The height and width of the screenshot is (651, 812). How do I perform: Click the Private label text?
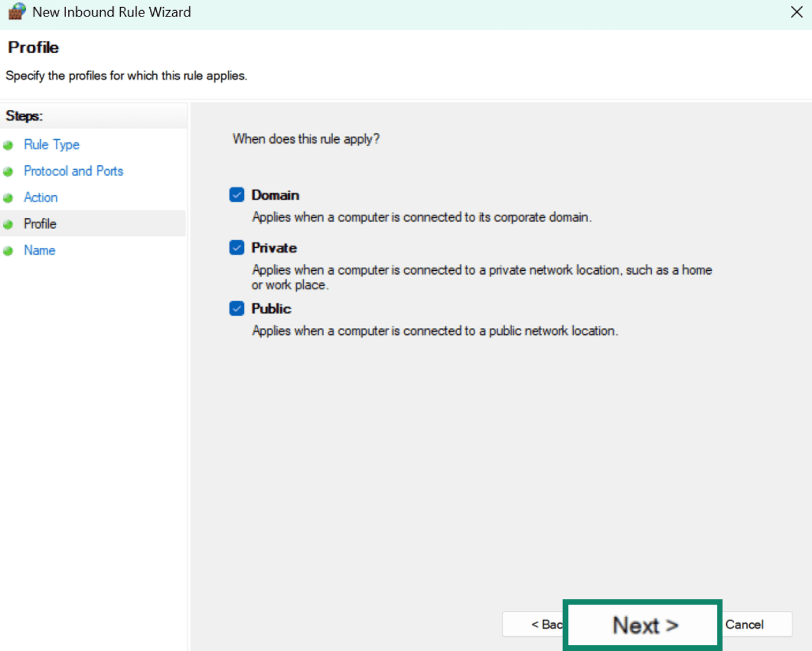click(274, 248)
